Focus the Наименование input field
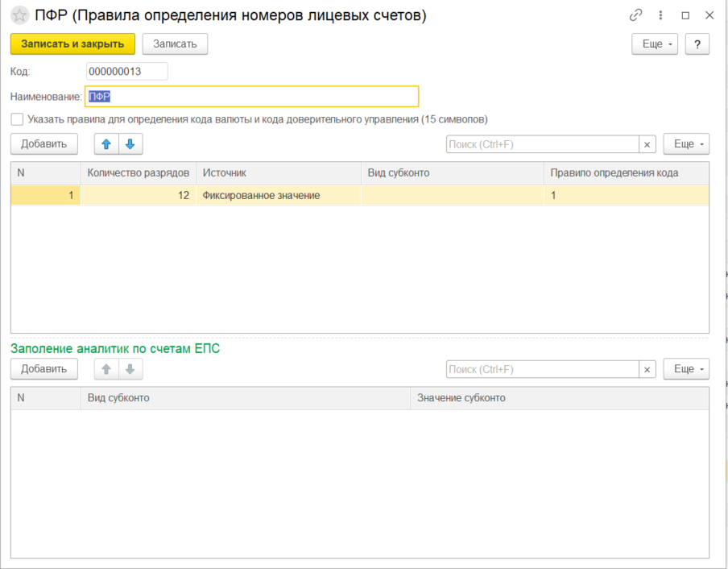Screen dimensions: 728x569 tap(252, 97)
